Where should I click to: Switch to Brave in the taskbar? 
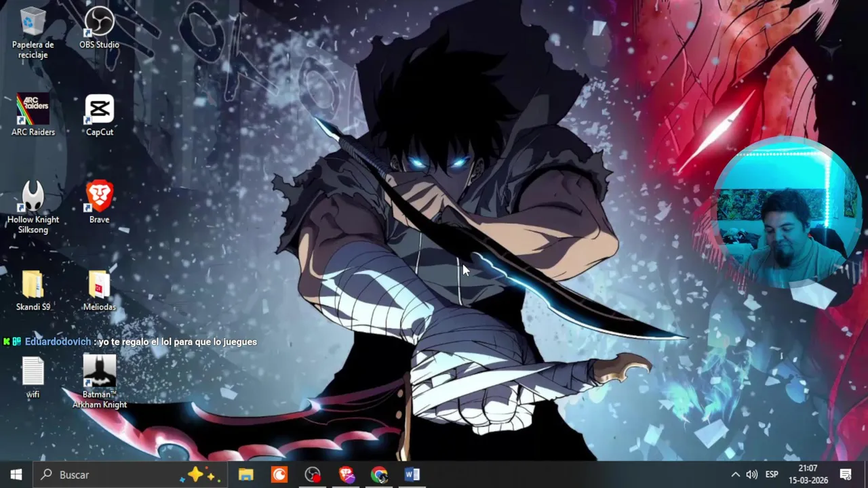pyautogui.click(x=346, y=474)
